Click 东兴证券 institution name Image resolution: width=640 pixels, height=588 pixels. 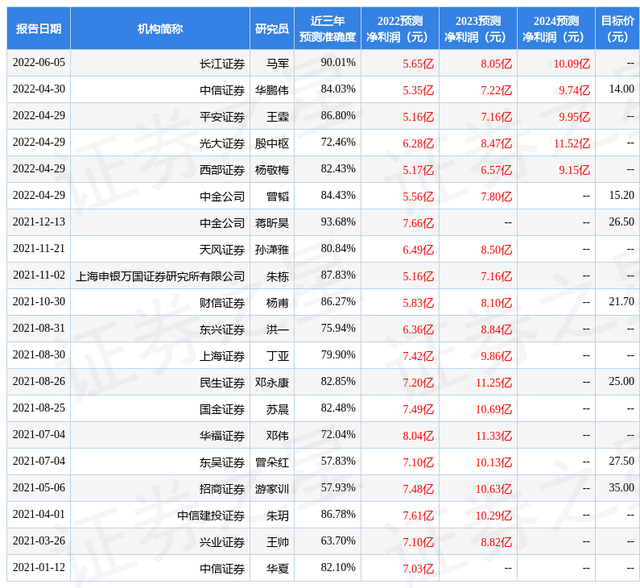pyautogui.click(x=222, y=330)
